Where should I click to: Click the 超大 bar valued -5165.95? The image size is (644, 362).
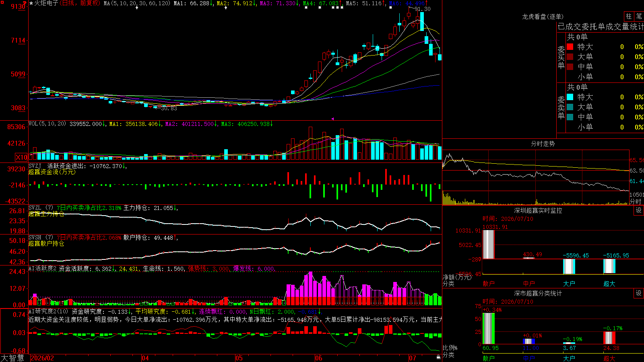point(609,266)
